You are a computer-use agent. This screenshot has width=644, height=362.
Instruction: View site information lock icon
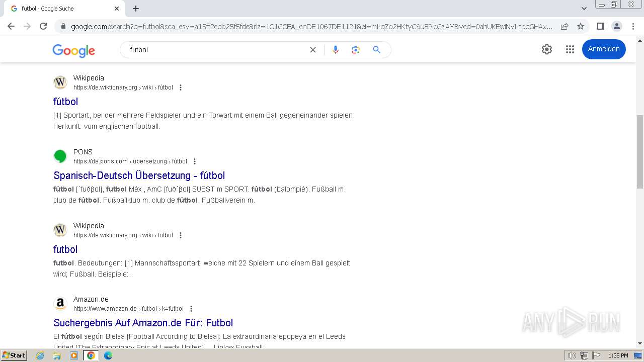pos(63,26)
